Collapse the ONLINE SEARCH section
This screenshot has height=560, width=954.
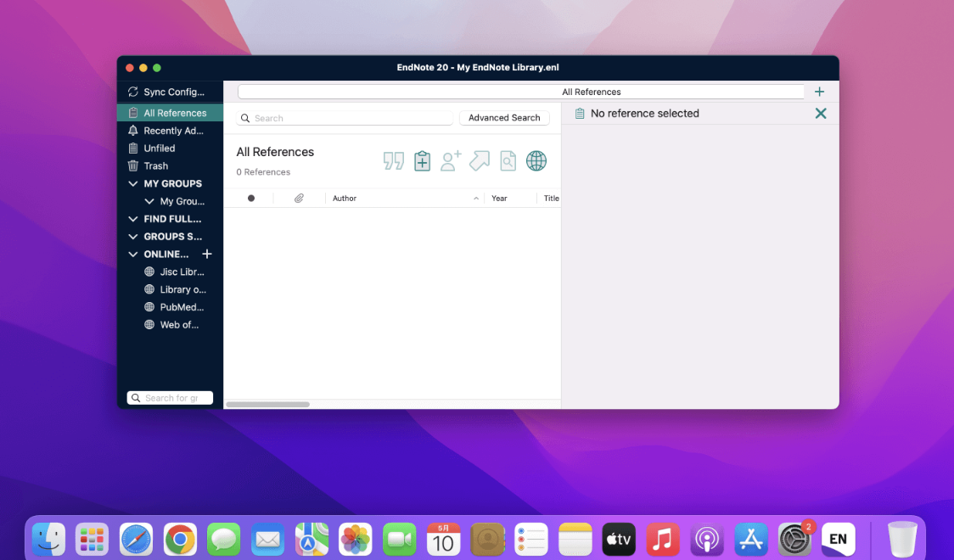coord(132,255)
